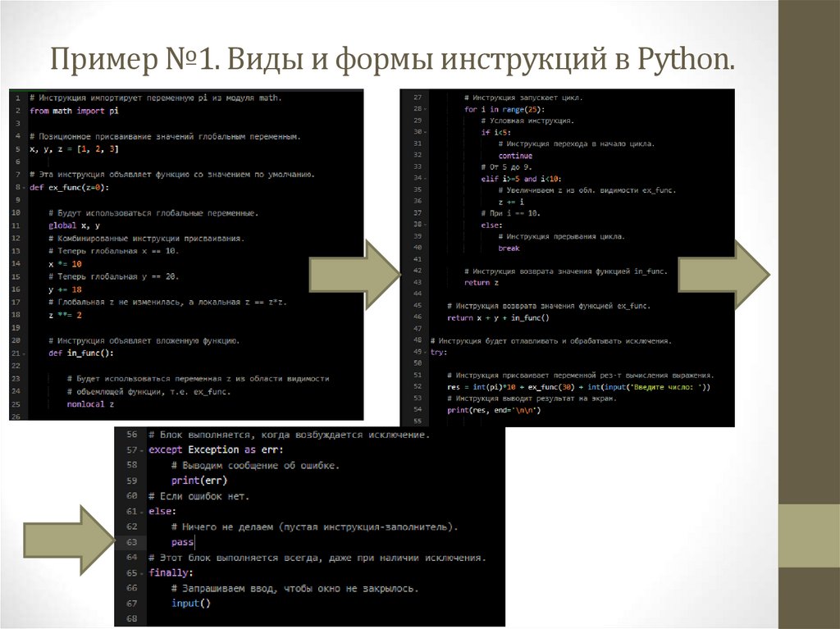This screenshot has height=629, width=840.
Task: Click the 'return x + y + in_func()' line
Action: click(498, 318)
